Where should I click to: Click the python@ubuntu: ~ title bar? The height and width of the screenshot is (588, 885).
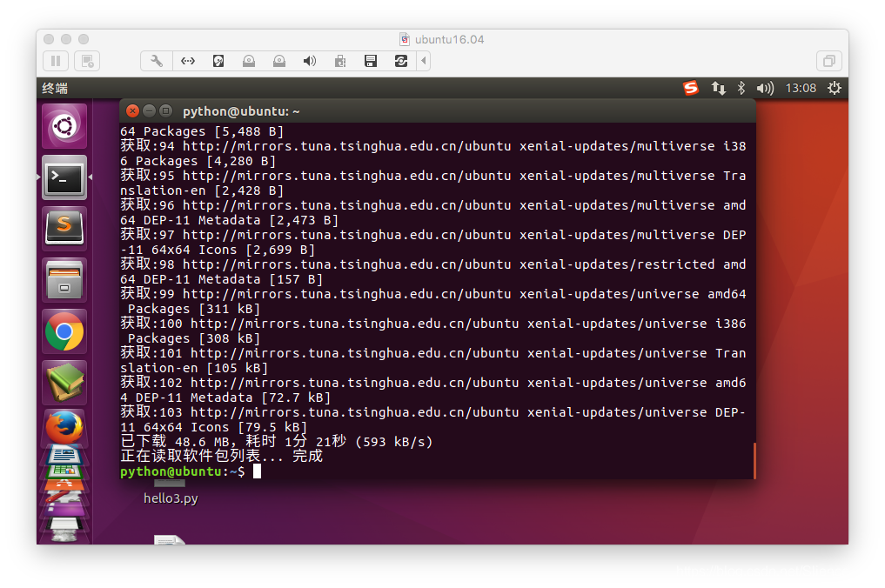click(x=438, y=111)
